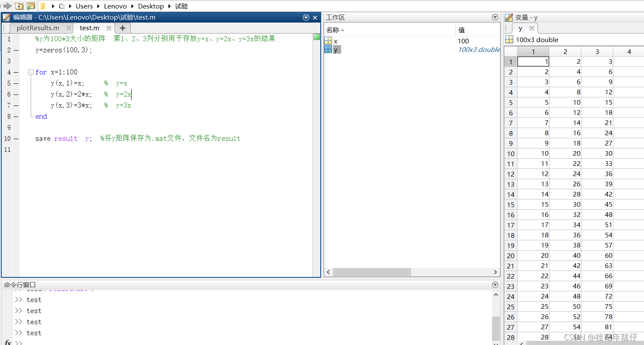Select column 2 header in variable editor

point(565,51)
